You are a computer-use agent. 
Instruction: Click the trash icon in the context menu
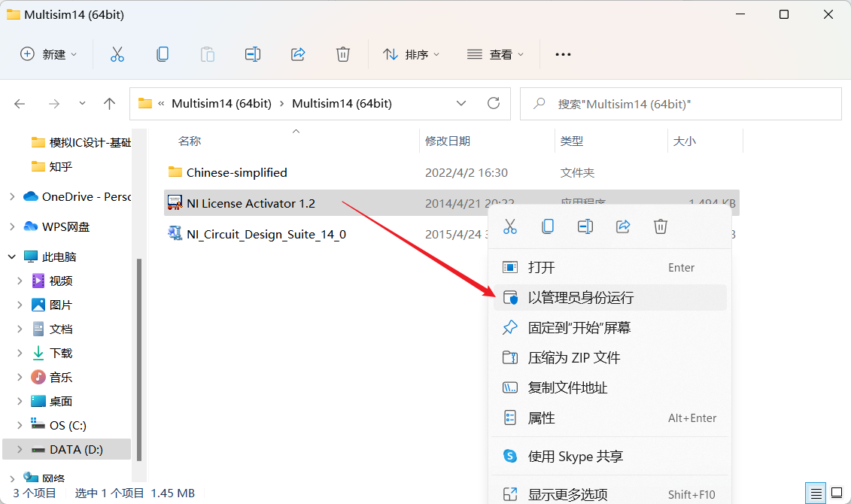point(661,226)
